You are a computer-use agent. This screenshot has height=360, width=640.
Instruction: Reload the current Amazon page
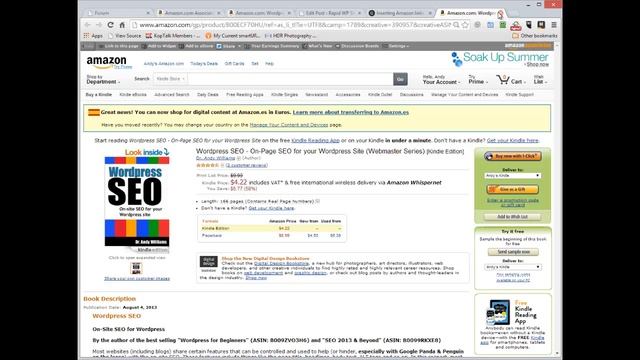[x=110, y=25]
